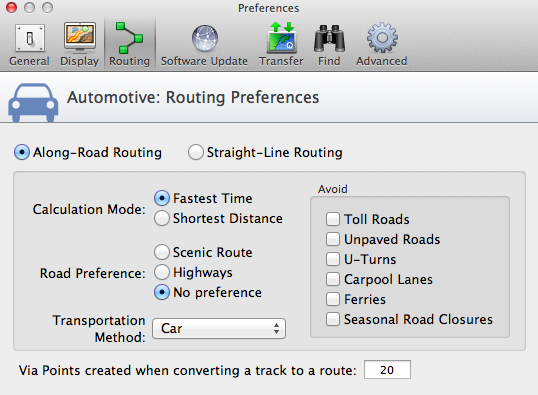Check the U-Turns avoidance box
Screen dimensions: 538x395
click(333, 259)
